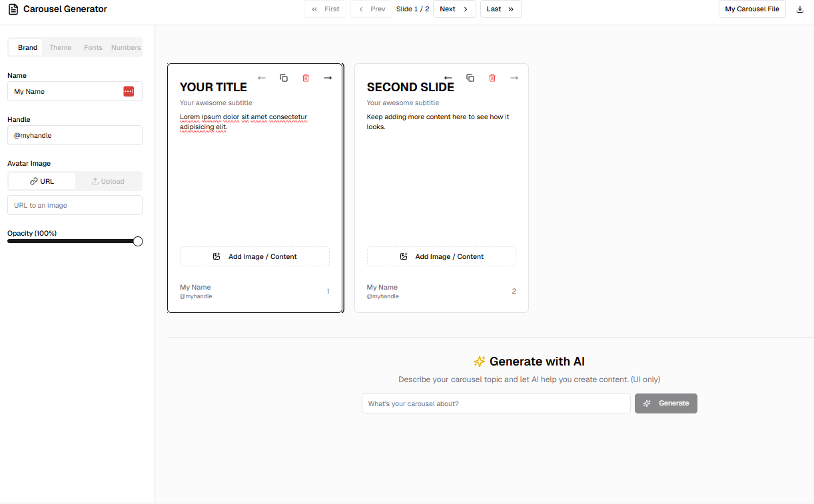This screenshot has width=814, height=504.
Task: Delete the SECOND SLIDE with trash icon
Action: (x=492, y=78)
